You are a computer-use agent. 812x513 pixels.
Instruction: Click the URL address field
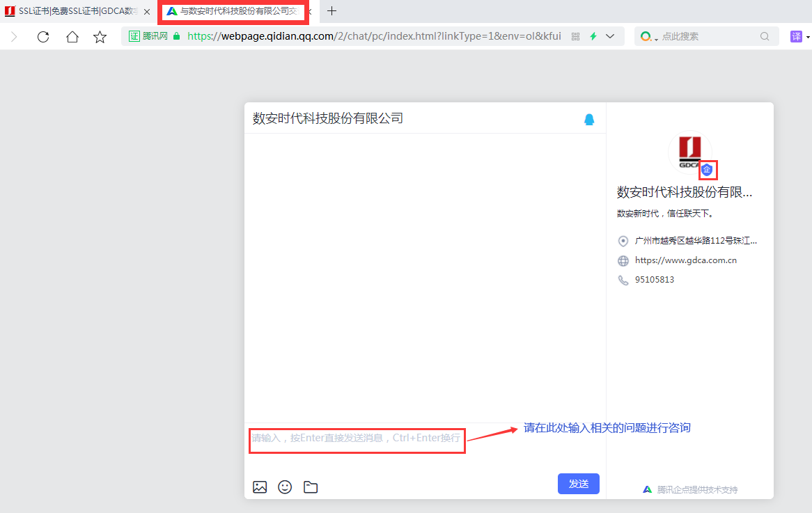click(x=374, y=36)
